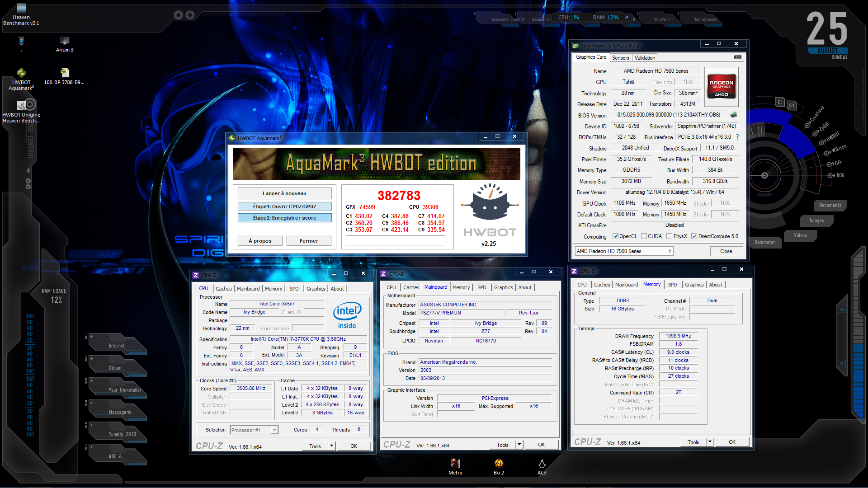
Task: Click the empty text field under Aquamark scores
Action: pos(395,240)
